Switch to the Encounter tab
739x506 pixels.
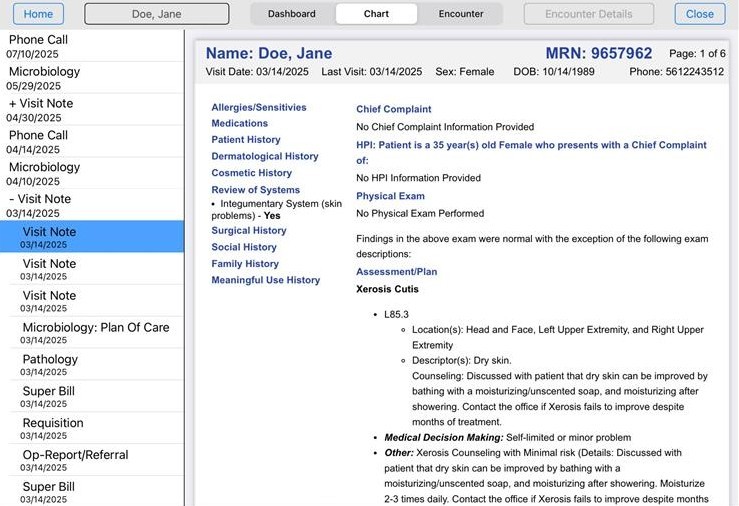pos(460,14)
